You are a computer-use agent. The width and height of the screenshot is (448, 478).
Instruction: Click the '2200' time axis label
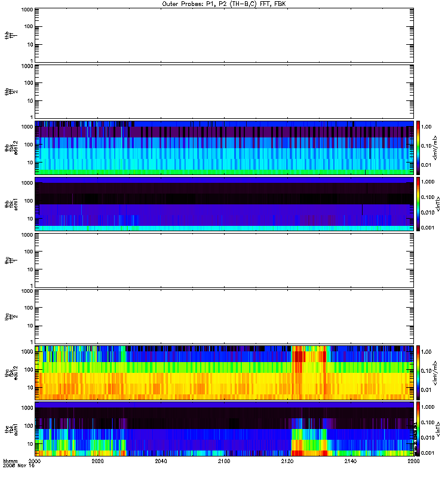point(413,461)
